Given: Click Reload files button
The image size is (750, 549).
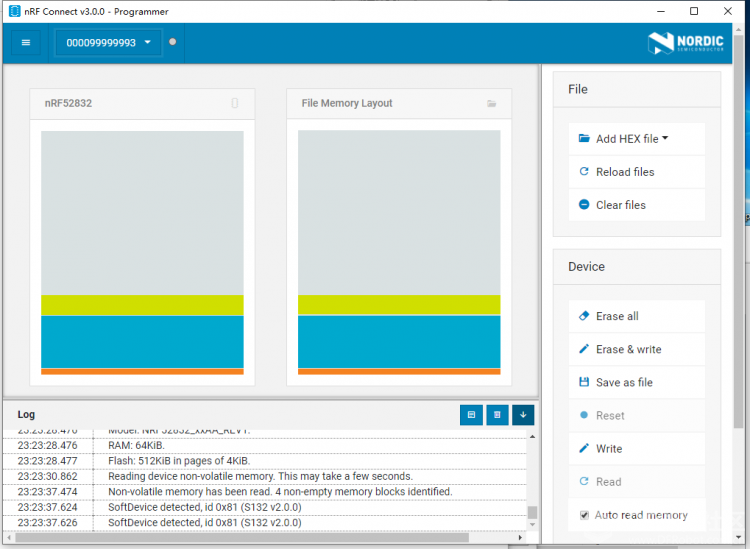Looking at the screenshot, I should [x=637, y=172].
